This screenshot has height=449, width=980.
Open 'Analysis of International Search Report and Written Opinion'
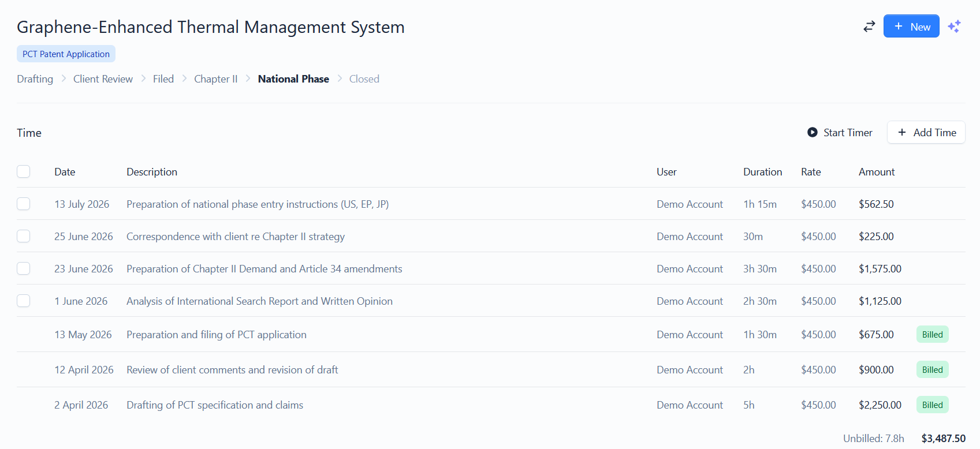coord(259,301)
